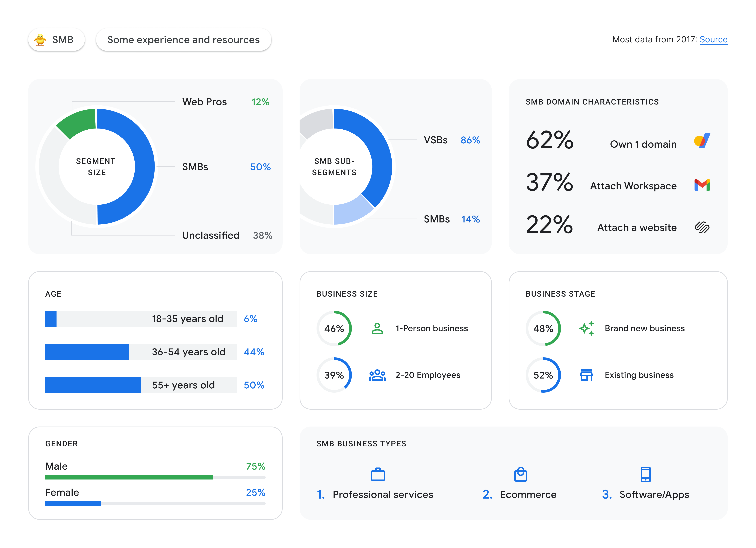
Task: Click the 36-54 years old bar
Action: pos(141,352)
